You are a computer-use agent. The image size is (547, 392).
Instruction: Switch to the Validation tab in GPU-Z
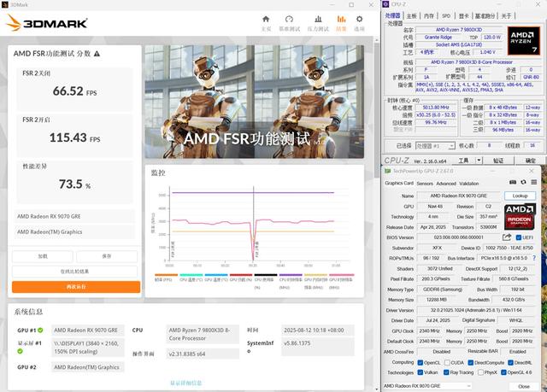468,184
